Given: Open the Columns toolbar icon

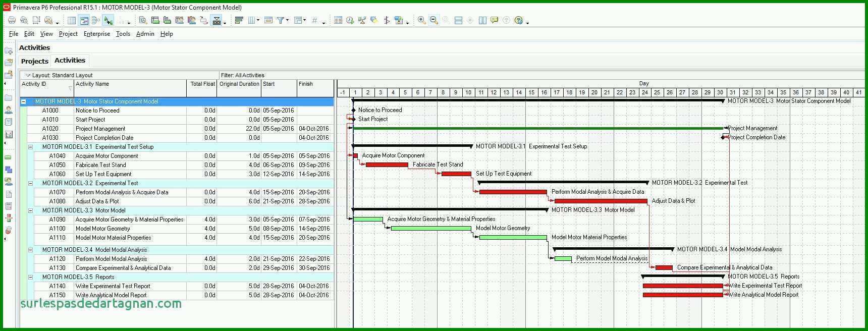Looking at the screenshot, I should (x=251, y=20).
